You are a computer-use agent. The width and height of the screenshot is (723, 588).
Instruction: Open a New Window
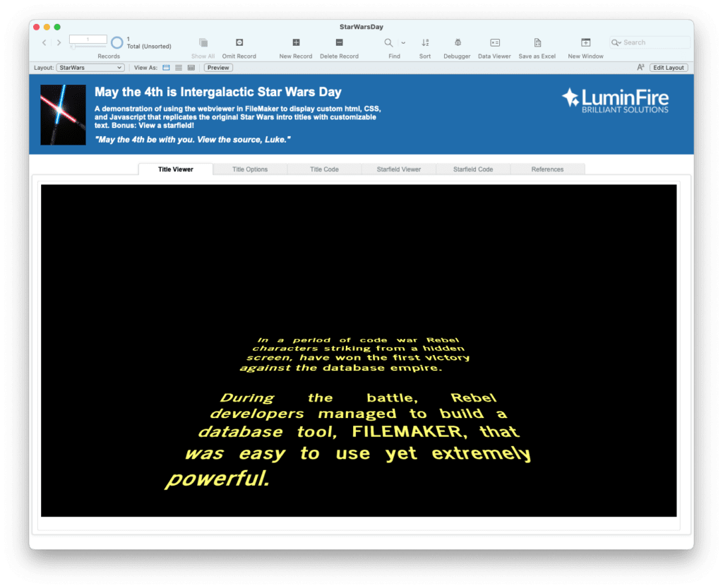tap(585, 42)
